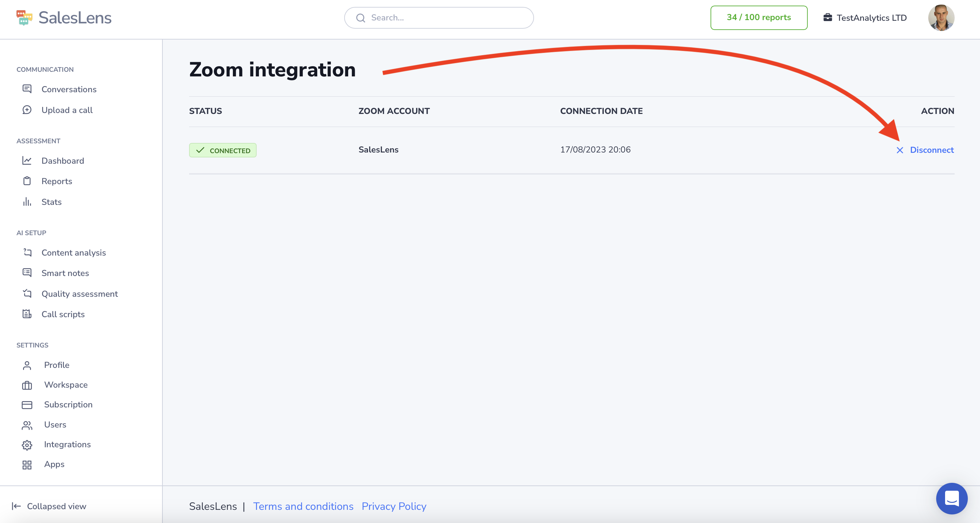Click the Apps grid icon
This screenshot has width=980, height=523.
click(x=27, y=464)
